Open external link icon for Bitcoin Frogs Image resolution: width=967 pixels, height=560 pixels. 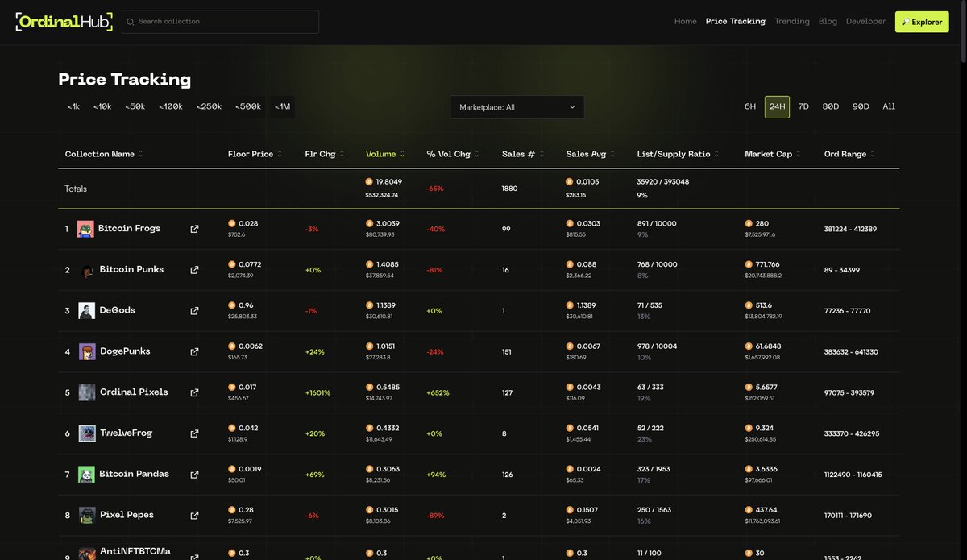click(x=194, y=230)
